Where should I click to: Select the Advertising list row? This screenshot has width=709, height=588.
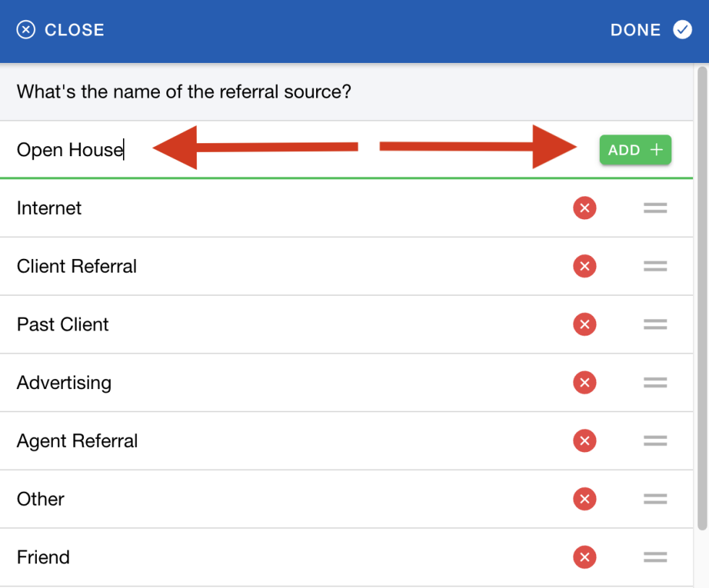(64, 383)
